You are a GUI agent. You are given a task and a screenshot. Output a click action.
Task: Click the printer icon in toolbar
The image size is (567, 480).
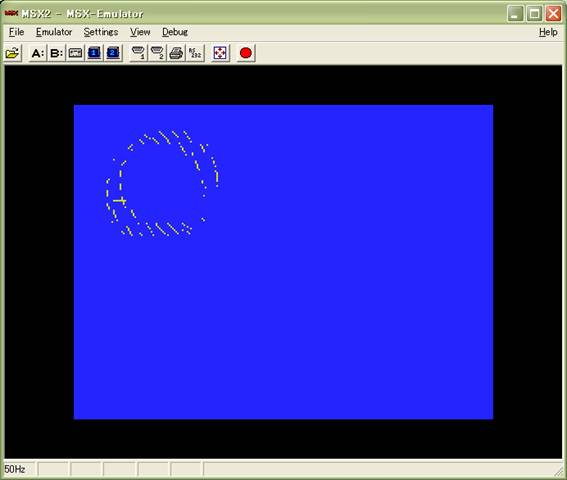(x=176, y=53)
